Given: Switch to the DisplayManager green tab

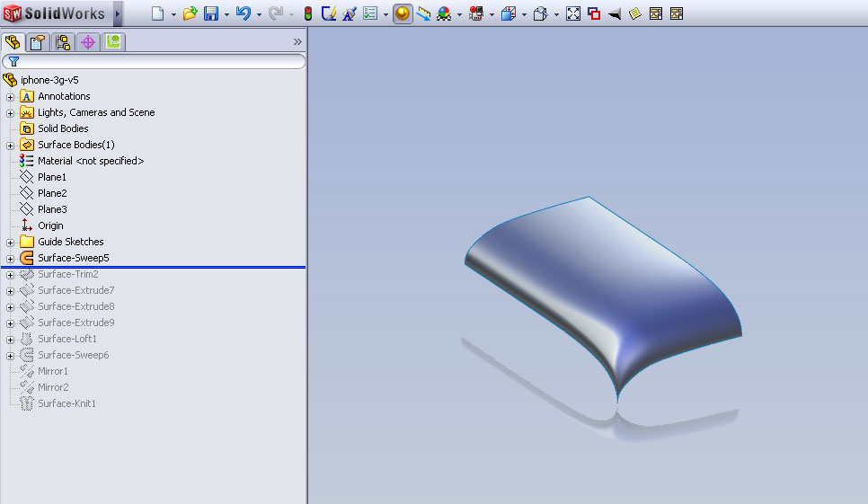Looking at the screenshot, I should 113,42.
